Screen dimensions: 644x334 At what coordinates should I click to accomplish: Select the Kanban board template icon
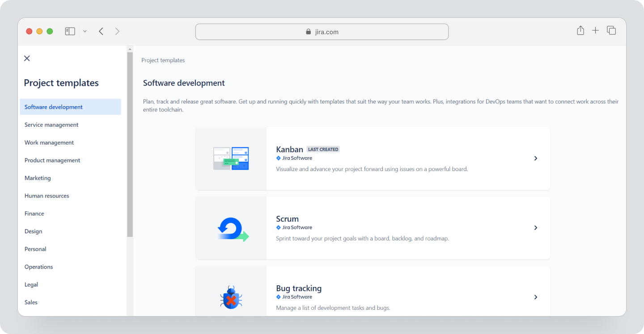pos(231,158)
